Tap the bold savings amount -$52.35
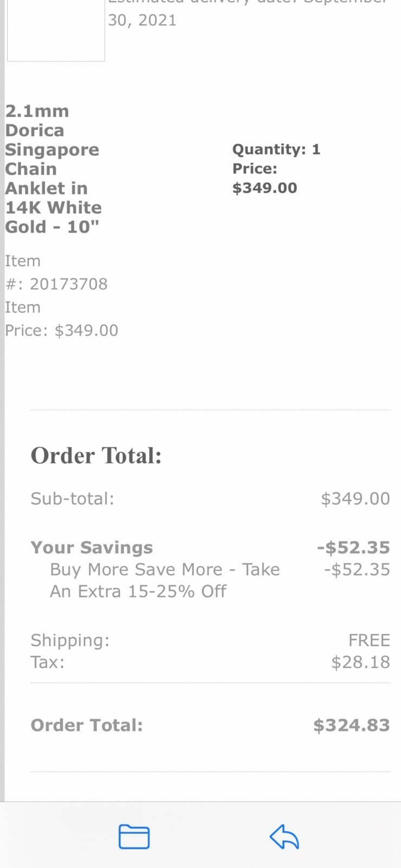401x868 pixels. pos(353,547)
